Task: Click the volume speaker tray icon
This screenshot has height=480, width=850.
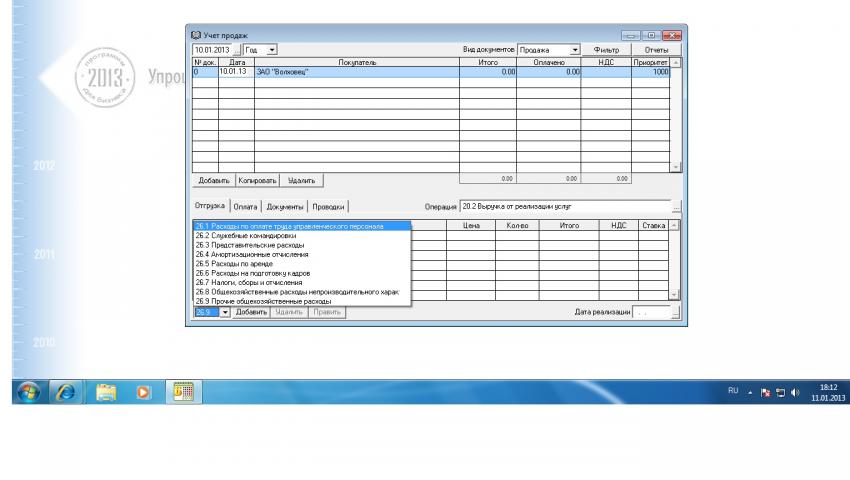Action: 795,392
